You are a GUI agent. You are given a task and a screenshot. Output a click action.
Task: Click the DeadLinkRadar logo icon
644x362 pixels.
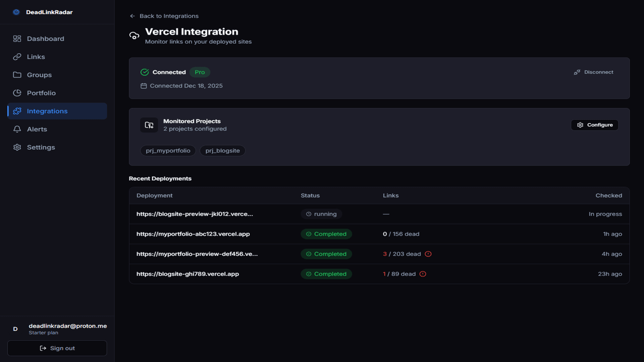(16, 12)
